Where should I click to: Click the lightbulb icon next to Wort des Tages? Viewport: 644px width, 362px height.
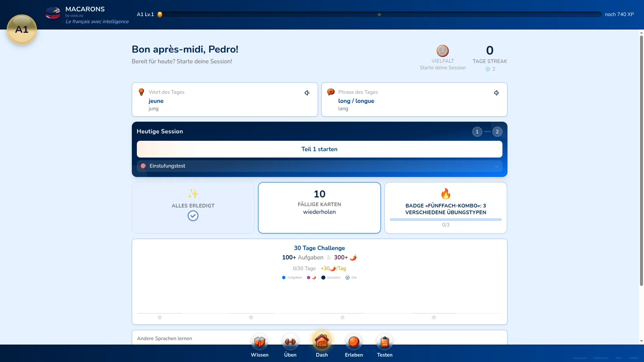pyautogui.click(x=141, y=92)
